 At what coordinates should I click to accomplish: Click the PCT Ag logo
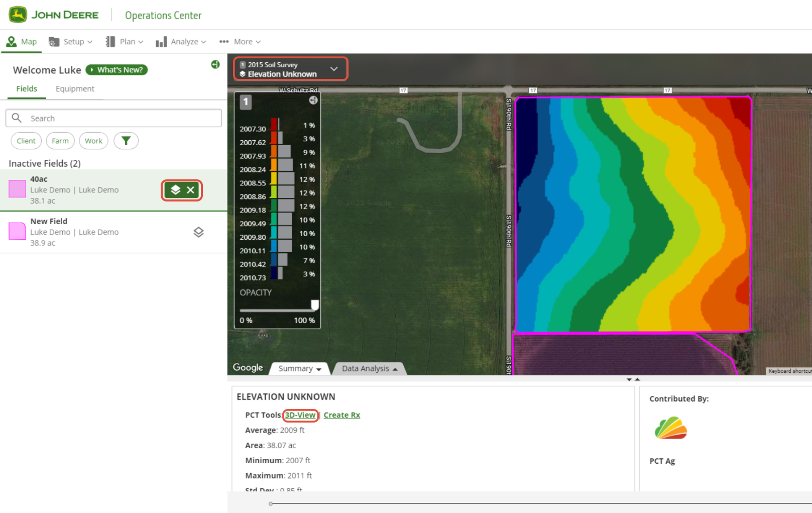point(670,428)
